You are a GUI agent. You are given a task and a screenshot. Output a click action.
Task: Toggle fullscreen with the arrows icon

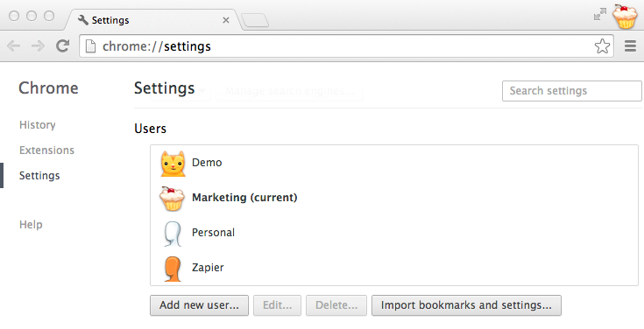coord(600,14)
